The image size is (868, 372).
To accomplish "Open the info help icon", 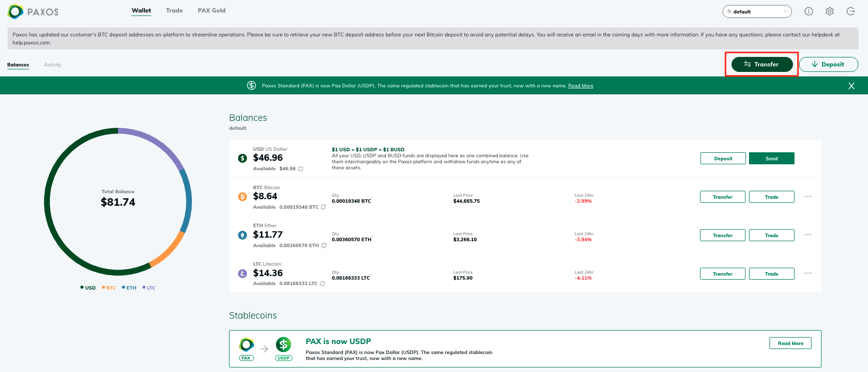I will click(808, 11).
